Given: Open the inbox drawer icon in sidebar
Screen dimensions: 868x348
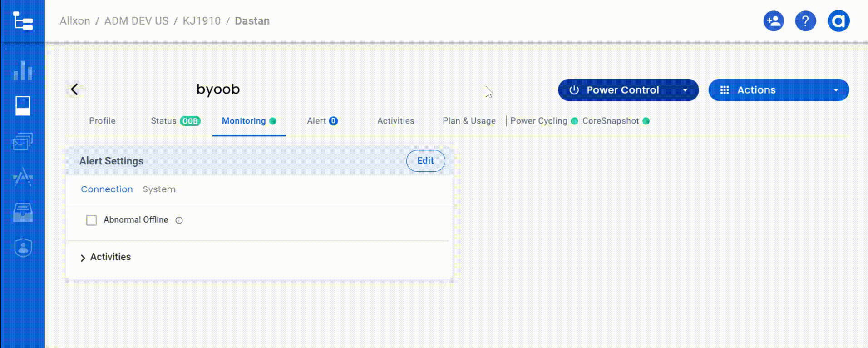Looking at the screenshot, I should click(x=23, y=213).
